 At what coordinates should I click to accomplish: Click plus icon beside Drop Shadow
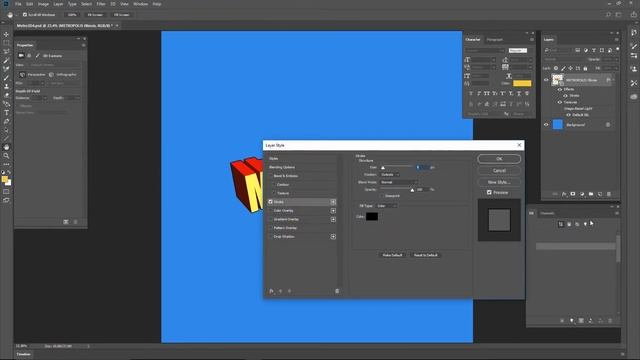(333, 237)
